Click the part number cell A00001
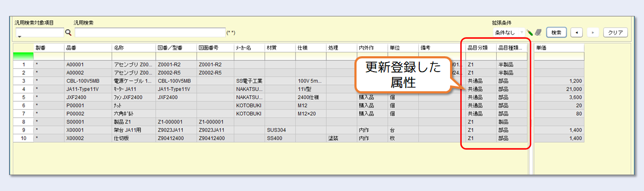 click(88, 65)
